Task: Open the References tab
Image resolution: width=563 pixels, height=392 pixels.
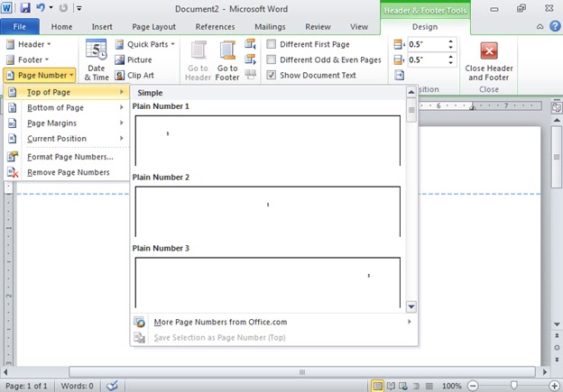Action: tap(215, 27)
